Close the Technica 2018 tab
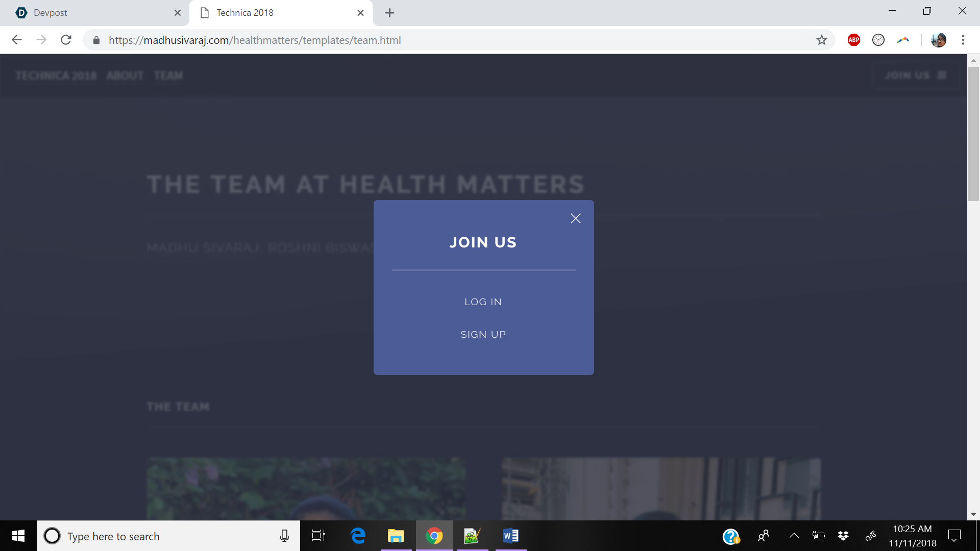This screenshot has width=980, height=551. pyautogui.click(x=360, y=13)
